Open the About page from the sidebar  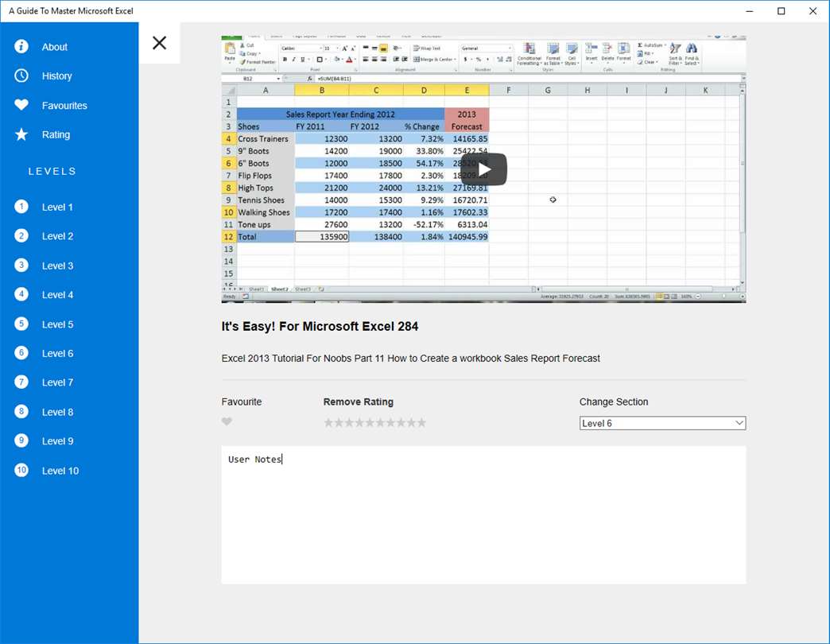(55, 47)
